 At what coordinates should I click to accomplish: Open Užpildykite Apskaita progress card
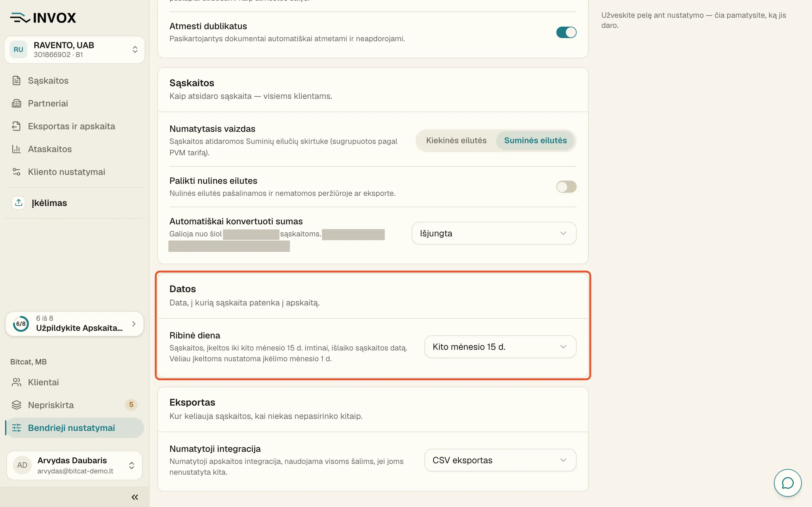coord(75,324)
